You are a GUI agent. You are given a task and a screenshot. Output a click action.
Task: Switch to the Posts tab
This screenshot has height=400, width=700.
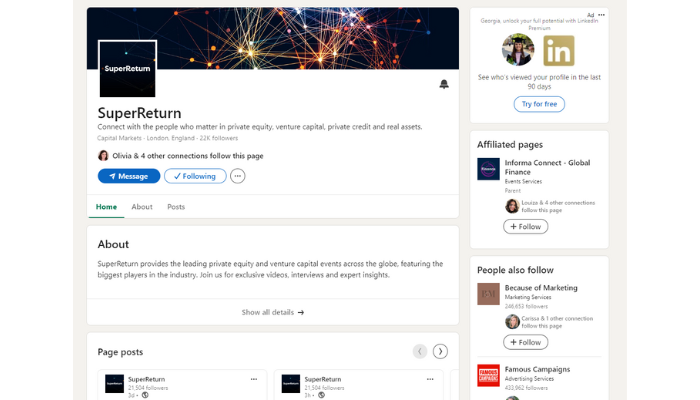[176, 207]
